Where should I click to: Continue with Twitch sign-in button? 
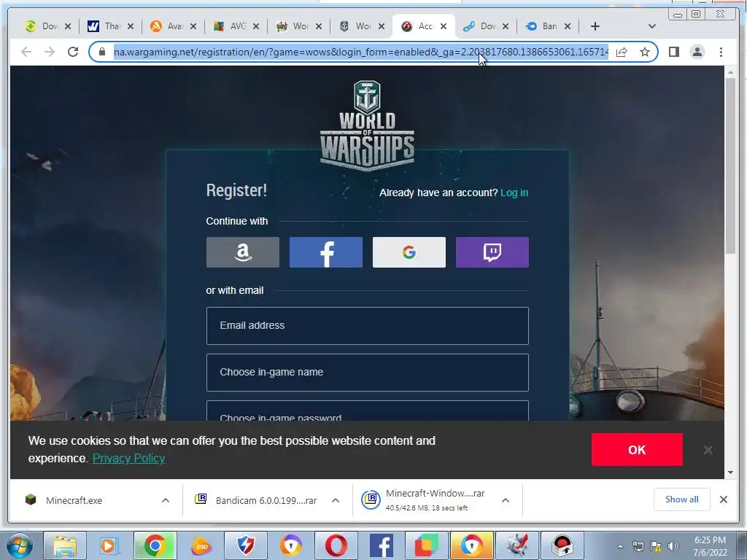(x=492, y=252)
